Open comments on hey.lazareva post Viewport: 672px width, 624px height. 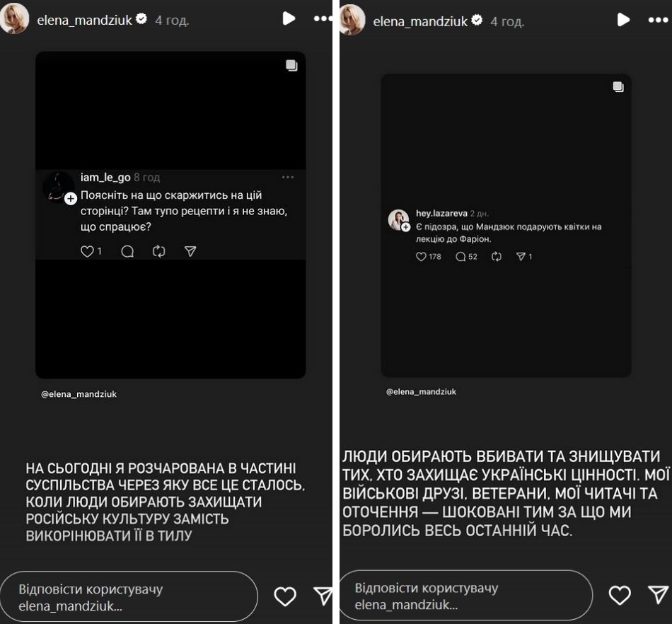[x=460, y=257]
